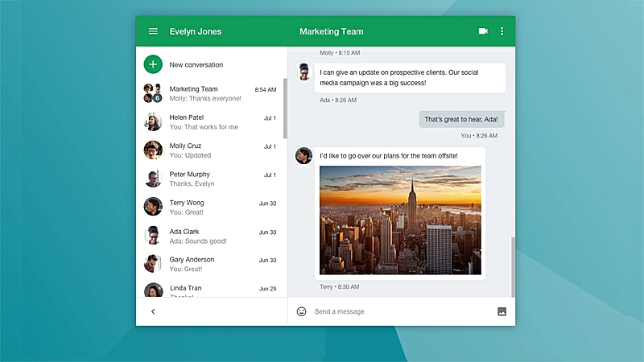Click the "Terry • 8:30 AM" label
Viewport: 644px width, 362px height.
tap(339, 287)
